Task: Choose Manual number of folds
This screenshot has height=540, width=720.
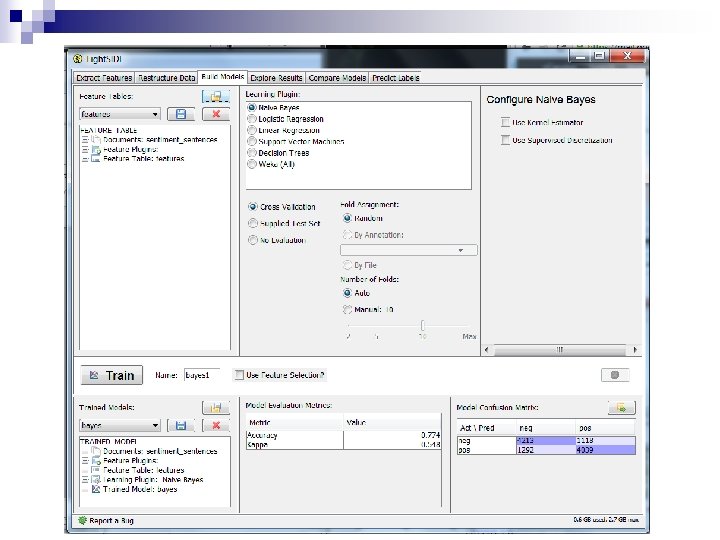Action: pyautogui.click(x=347, y=309)
